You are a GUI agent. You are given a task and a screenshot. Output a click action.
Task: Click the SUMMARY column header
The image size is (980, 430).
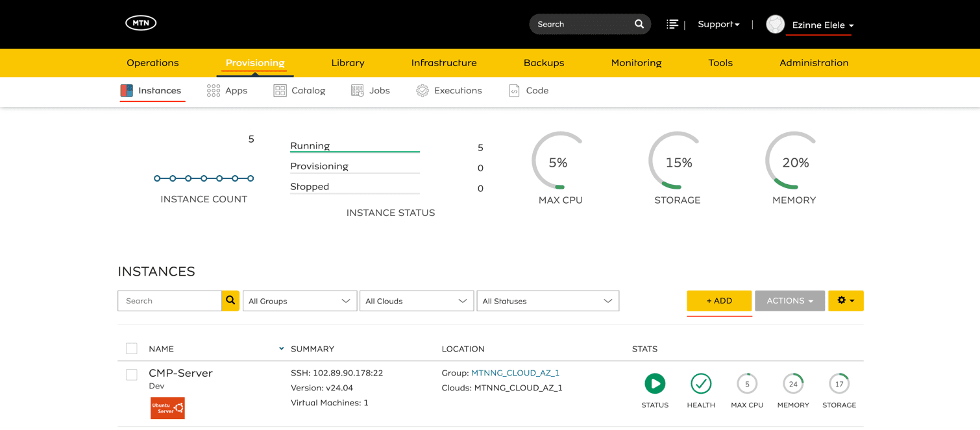point(312,349)
